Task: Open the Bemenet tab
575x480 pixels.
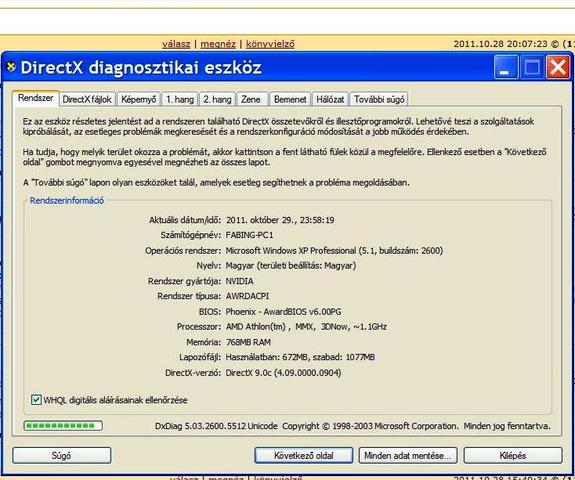Action: pyautogui.click(x=290, y=99)
